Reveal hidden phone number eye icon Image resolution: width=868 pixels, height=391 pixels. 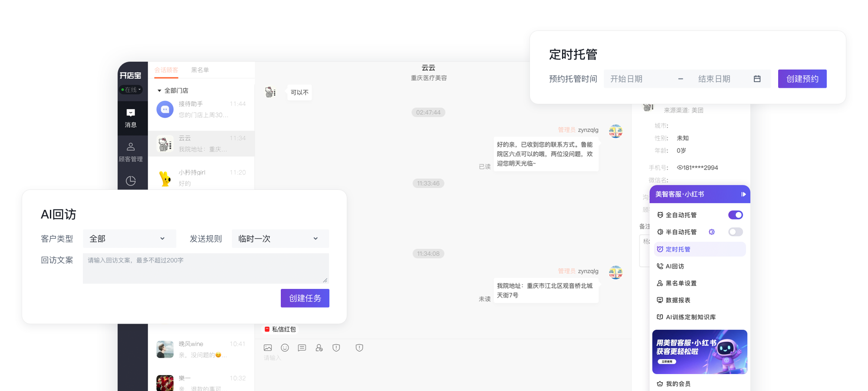pyautogui.click(x=680, y=168)
